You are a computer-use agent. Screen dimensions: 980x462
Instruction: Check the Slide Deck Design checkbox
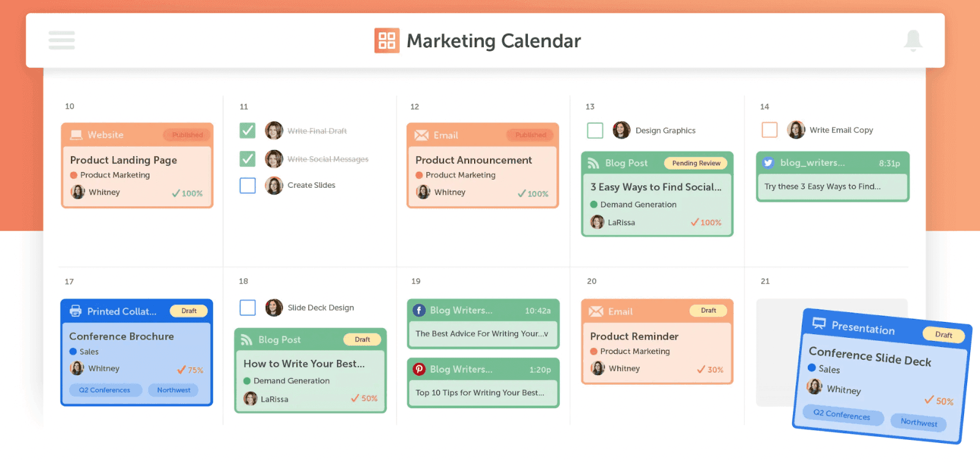click(x=247, y=307)
